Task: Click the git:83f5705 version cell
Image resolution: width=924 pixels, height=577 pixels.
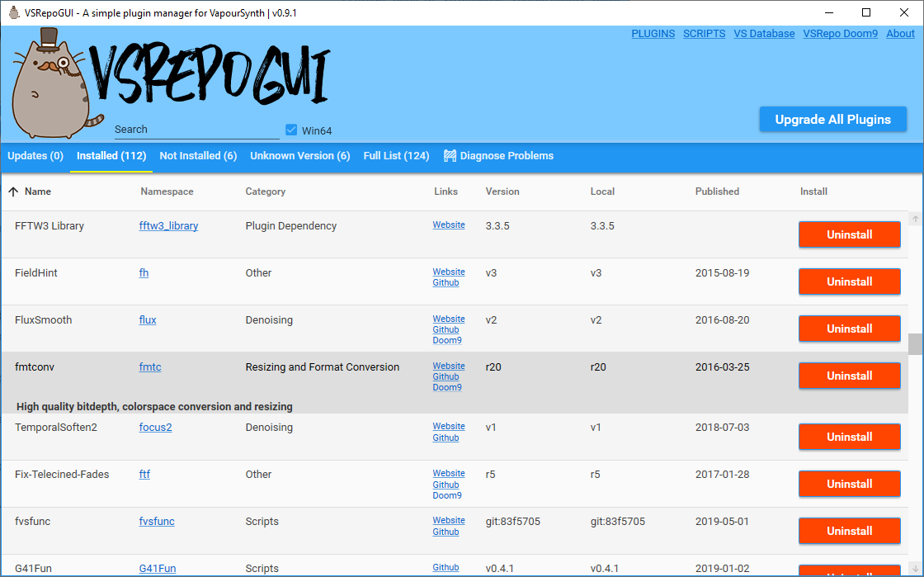Action: tap(512, 522)
